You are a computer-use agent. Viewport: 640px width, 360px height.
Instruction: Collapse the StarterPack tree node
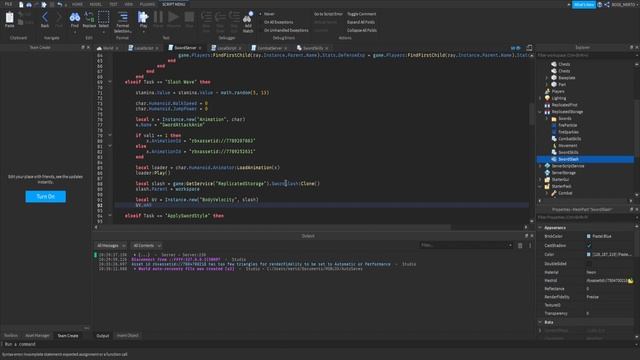[x=540, y=186]
